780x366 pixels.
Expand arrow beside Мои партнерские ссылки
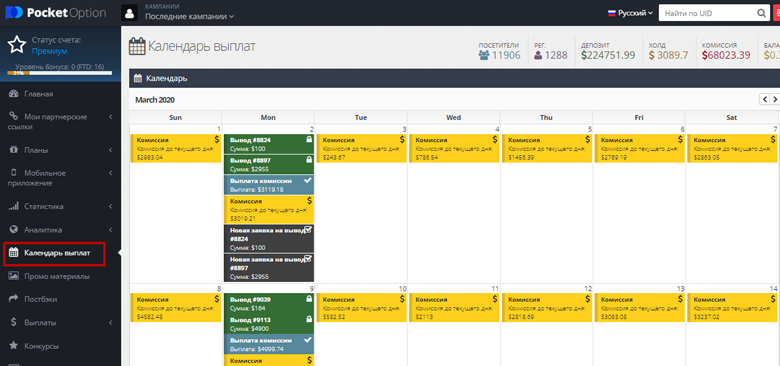coord(110,117)
